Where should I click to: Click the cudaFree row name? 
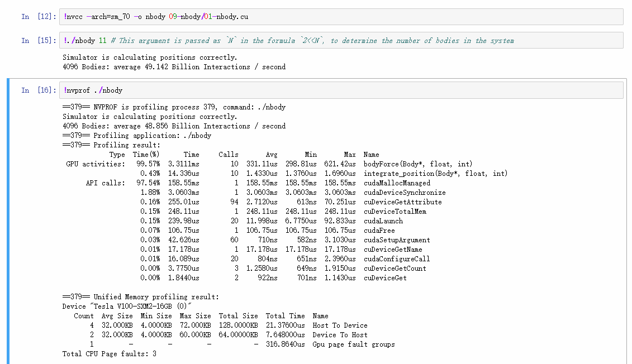(379, 231)
